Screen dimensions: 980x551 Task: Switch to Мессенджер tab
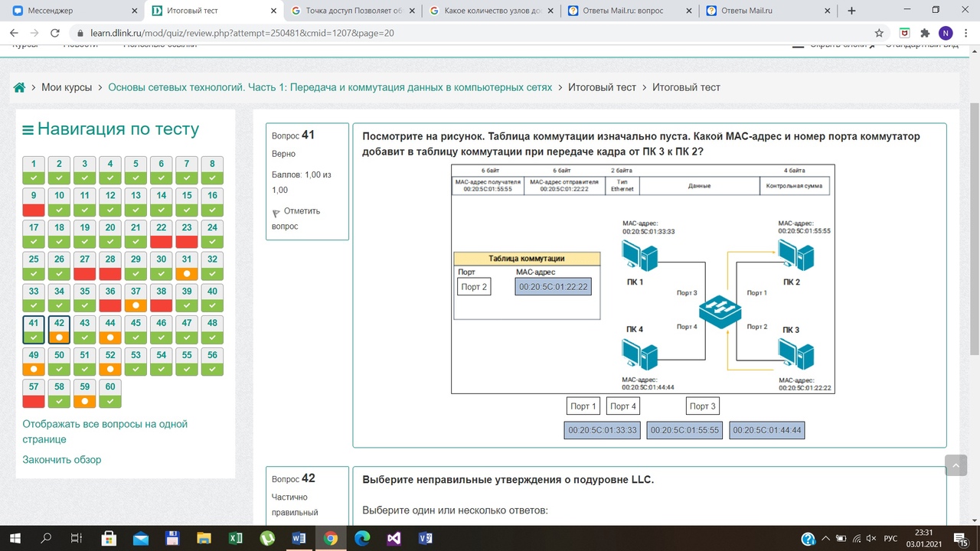pyautogui.click(x=77, y=11)
